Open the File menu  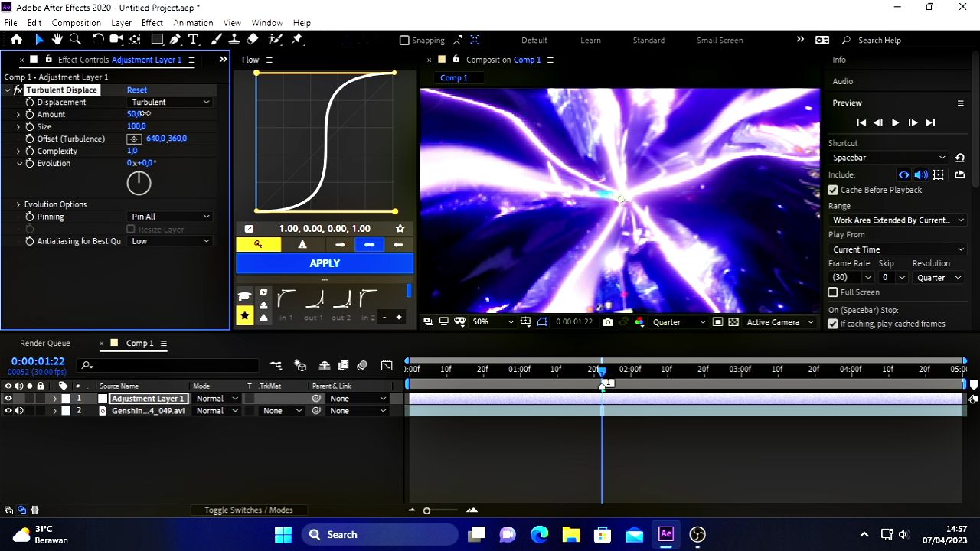click(x=11, y=23)
